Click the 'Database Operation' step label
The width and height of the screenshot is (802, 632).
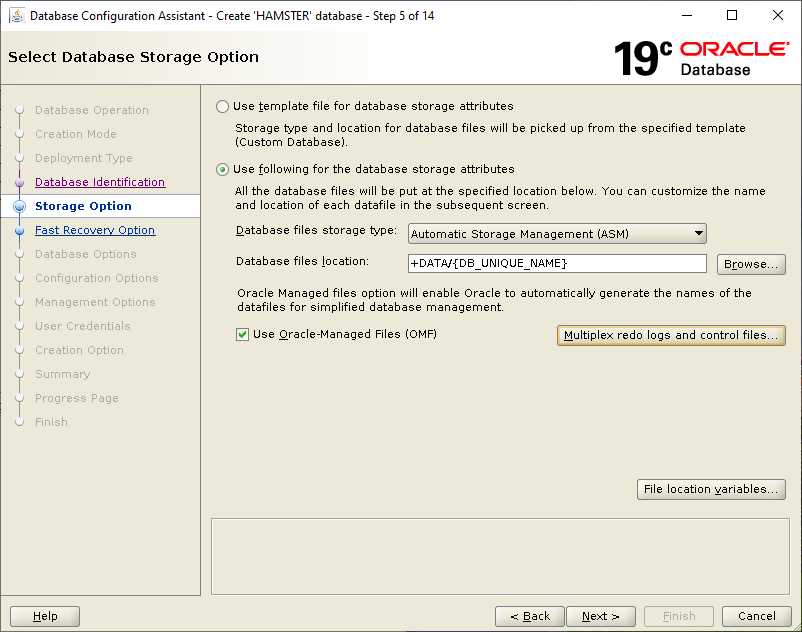coord(92,110)
